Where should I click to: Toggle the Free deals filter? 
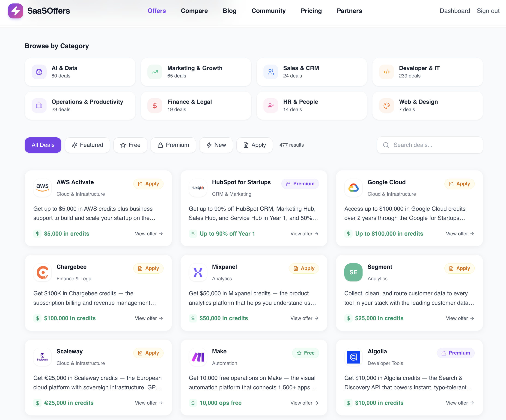tap(130, 145)
